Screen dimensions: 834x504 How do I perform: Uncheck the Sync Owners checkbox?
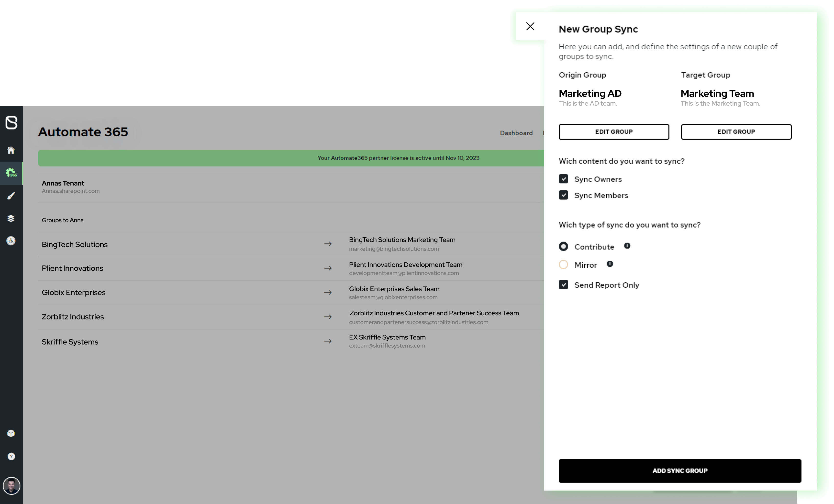[x=564, y=179]
